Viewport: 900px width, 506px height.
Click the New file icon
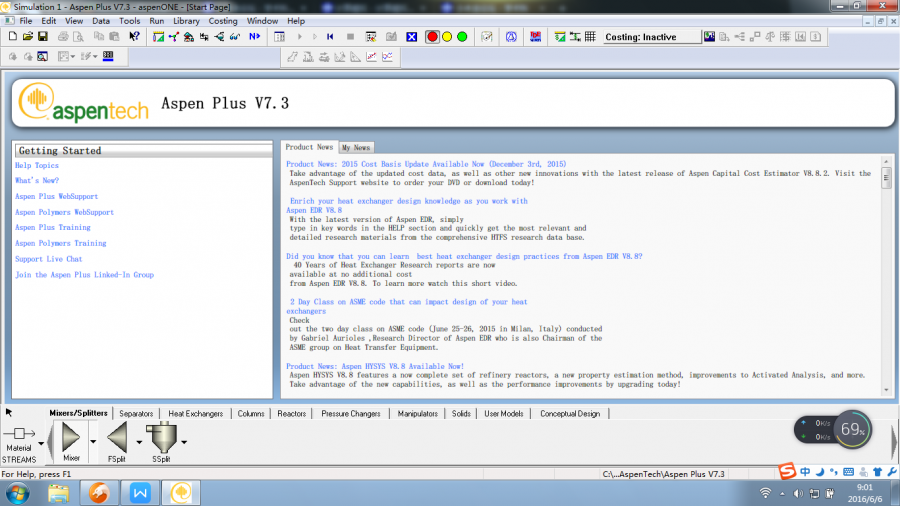pyautogui.click(x=13, y=37)
